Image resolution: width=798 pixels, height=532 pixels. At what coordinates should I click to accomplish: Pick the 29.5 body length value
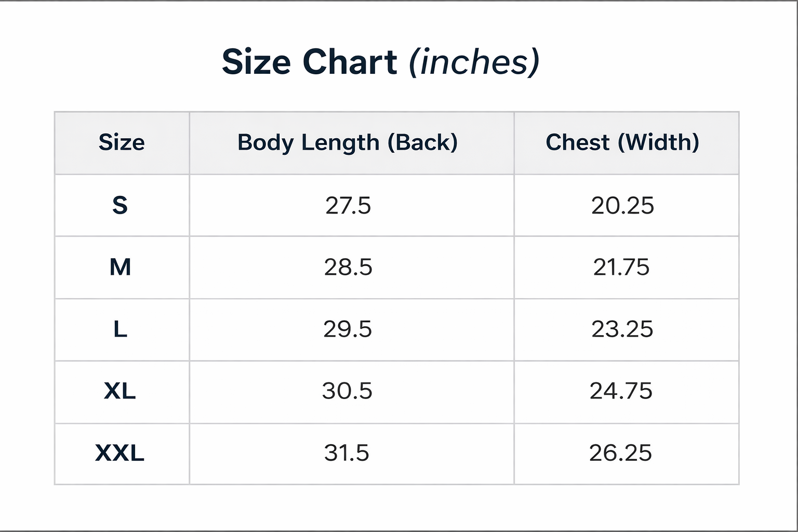pos(348,329)
